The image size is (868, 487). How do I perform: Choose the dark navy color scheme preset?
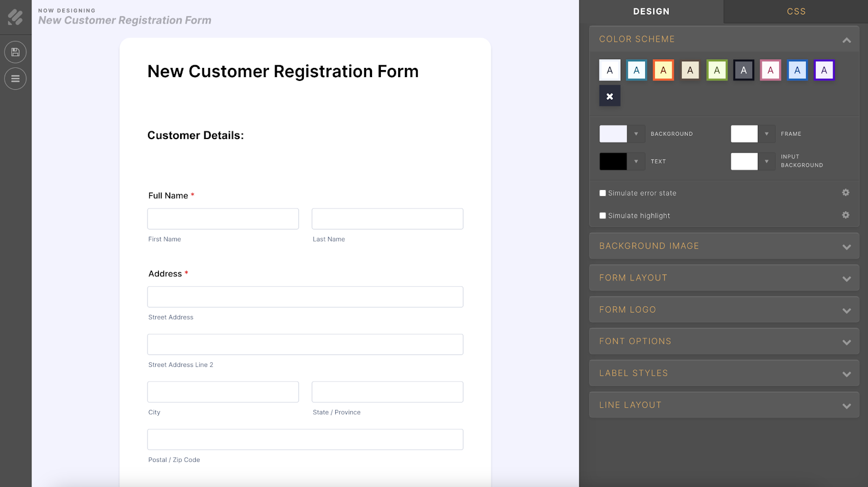pos(743,70)
